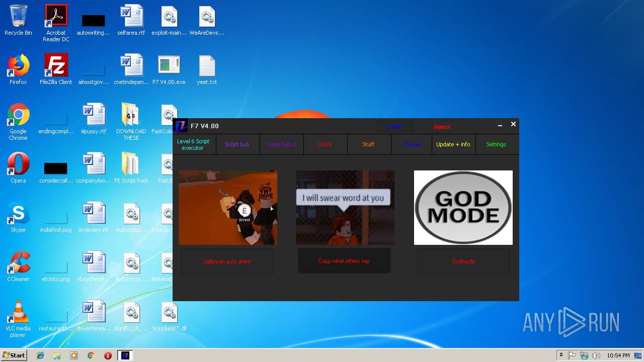Open the Recycle Bin desktop icon

tap(18, 20)
